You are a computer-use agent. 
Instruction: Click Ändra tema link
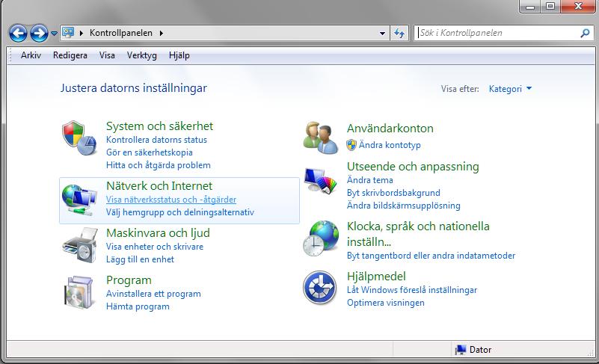[x=369, y=180]
